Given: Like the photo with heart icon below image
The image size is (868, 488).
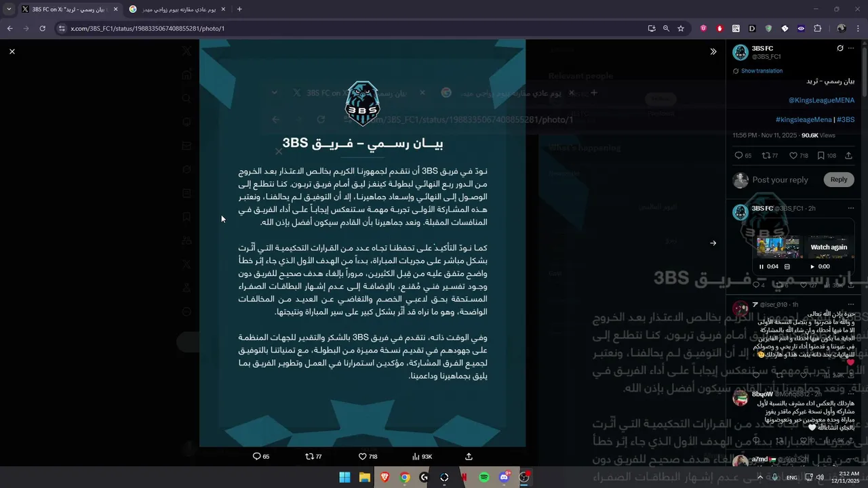Looking at the screenshot, I should [x=363, y=457].
